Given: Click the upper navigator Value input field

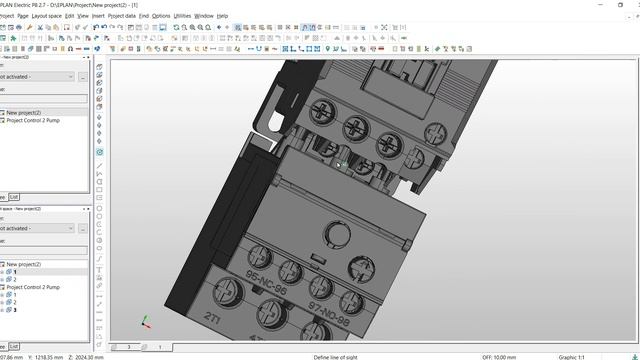Looking at the screenshot, I should pos(43,98).
